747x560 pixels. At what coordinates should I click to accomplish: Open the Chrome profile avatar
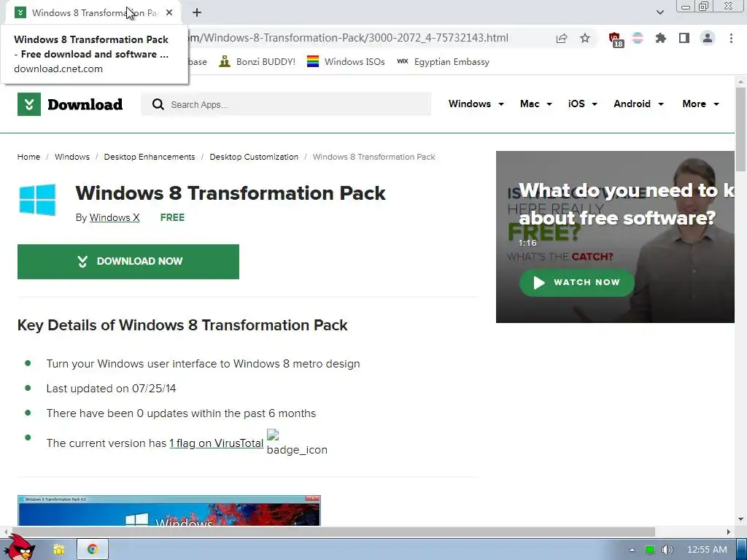(x=708, y=38)
